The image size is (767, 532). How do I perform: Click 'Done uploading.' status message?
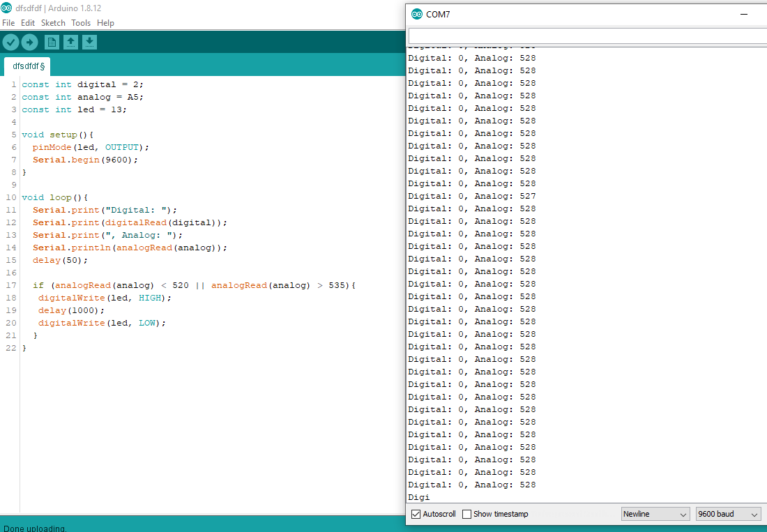(35, 528)
